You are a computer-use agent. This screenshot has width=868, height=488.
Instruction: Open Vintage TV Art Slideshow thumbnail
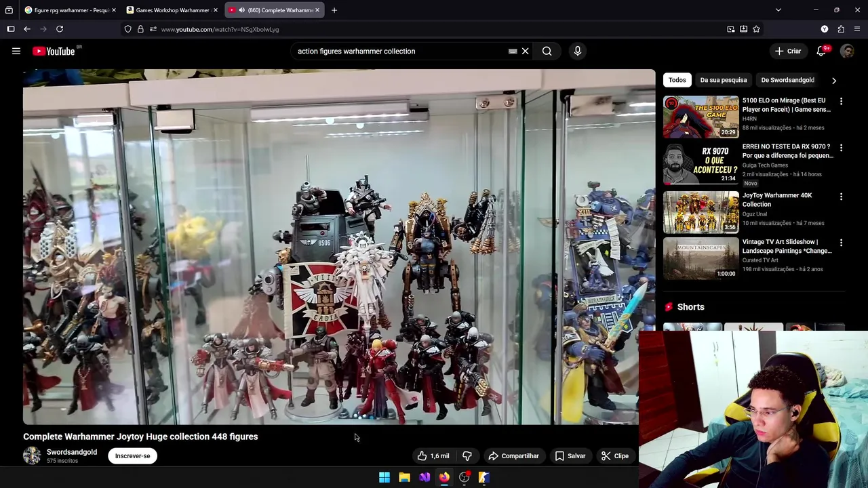click(701, 258)
